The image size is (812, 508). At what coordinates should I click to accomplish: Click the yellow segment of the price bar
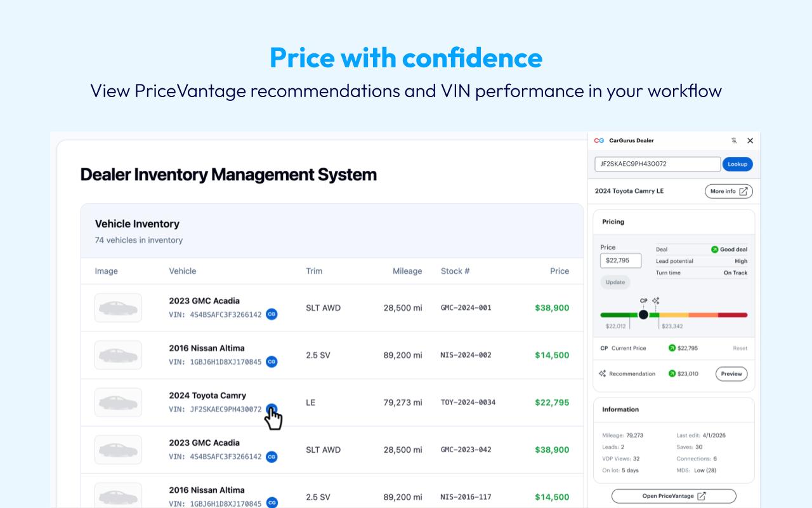click(x=674, y=315)
